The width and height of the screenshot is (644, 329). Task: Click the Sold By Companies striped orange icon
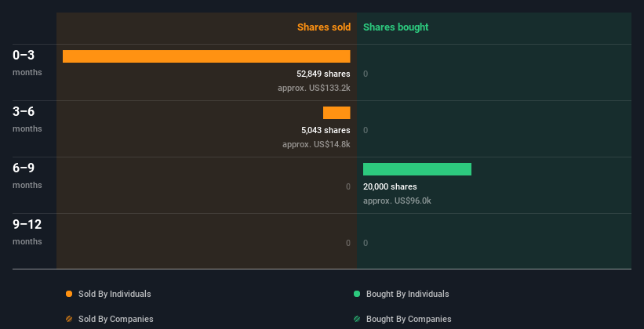(x=69, y=319)
